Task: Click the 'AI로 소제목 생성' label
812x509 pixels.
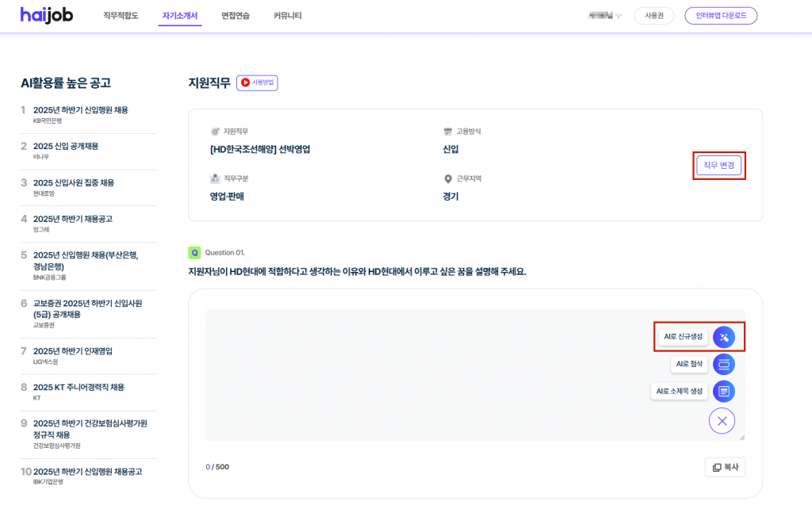Action: pos(680,391)
